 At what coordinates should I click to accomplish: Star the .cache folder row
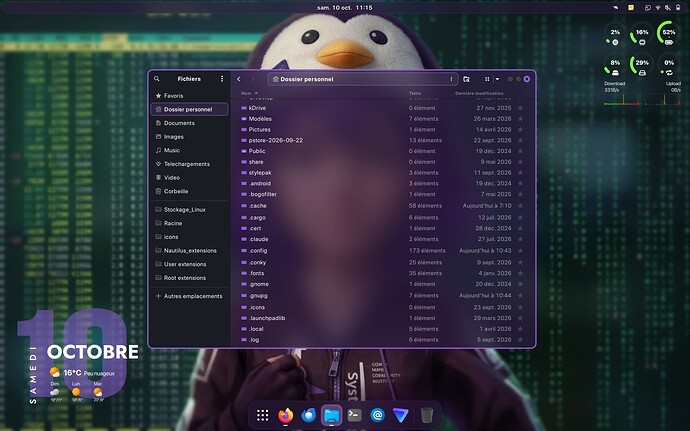(521, 206)
